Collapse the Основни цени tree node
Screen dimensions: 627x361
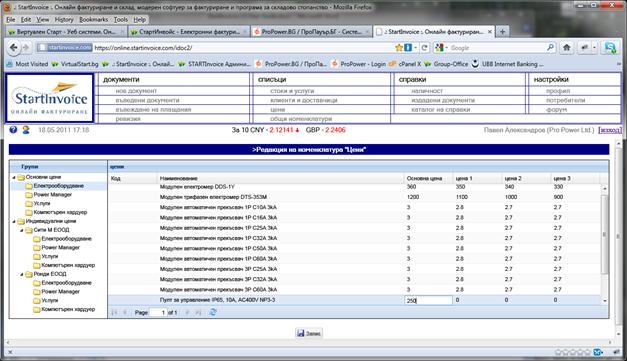pos(14,177)
